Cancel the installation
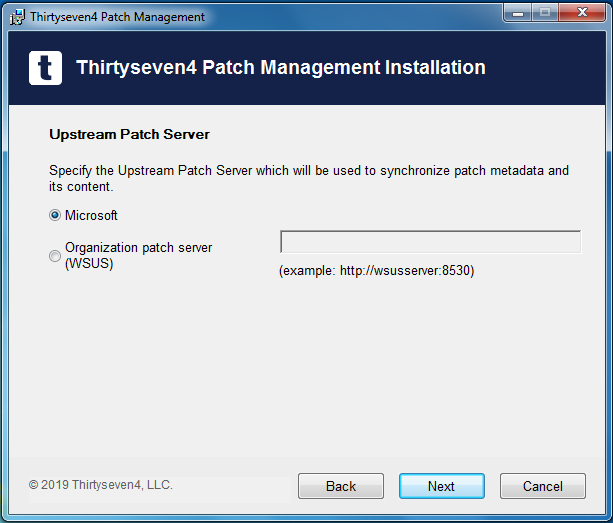 click(x=543, y=486)
